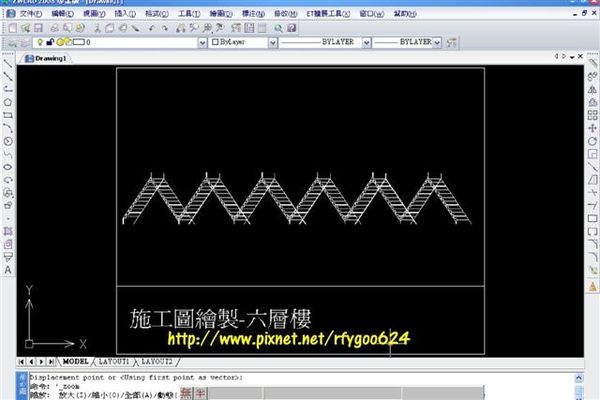Open the 插入(I) menu

pyautogui.click(x=125, y=14)
